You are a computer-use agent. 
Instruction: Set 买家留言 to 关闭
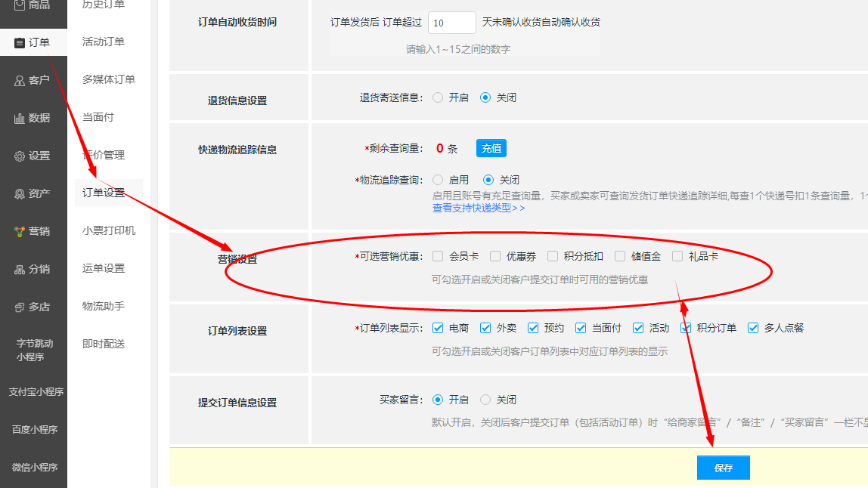pos(485,400)
